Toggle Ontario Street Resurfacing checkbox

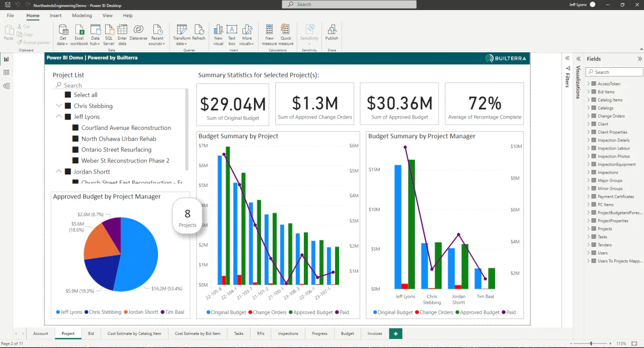[76, 149]
